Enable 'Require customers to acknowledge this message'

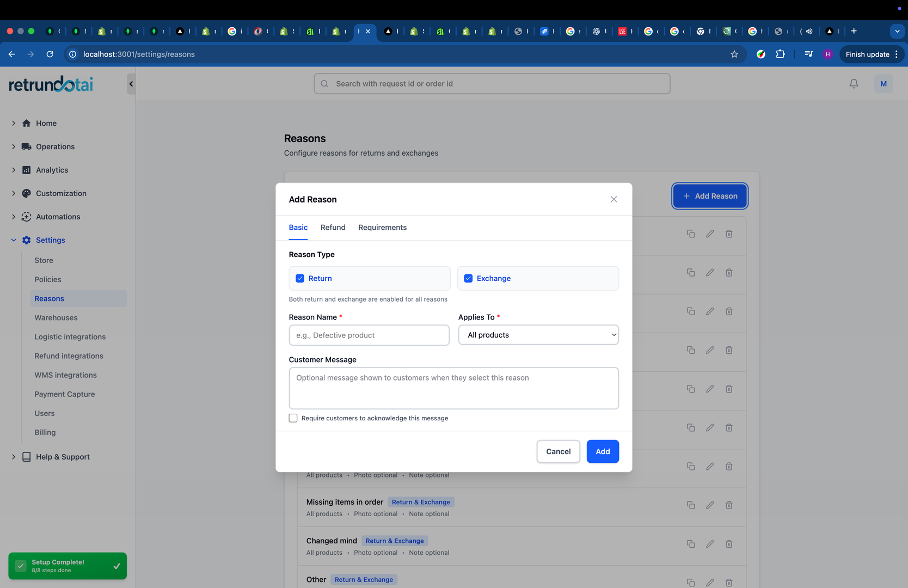click(x=293, y=418)
